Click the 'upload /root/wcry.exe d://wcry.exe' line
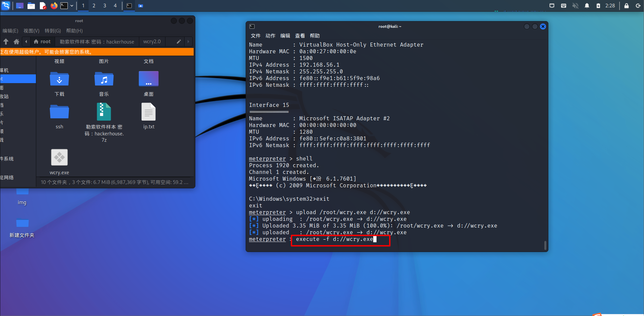 pyautogui.click(x=353, y=212)
